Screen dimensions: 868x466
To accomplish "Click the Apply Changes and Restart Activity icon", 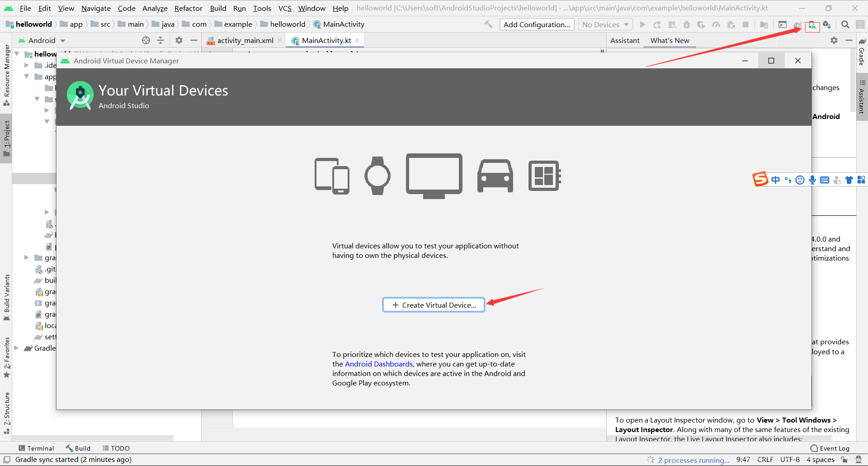I will tap(657, 24).
